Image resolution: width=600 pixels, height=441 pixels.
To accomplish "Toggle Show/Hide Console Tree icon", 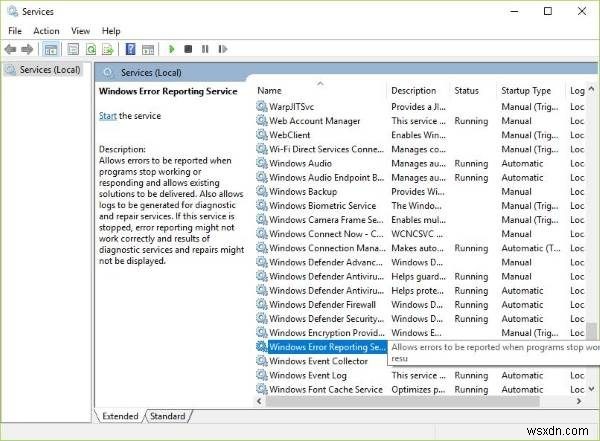I will [x=51, y=49].
